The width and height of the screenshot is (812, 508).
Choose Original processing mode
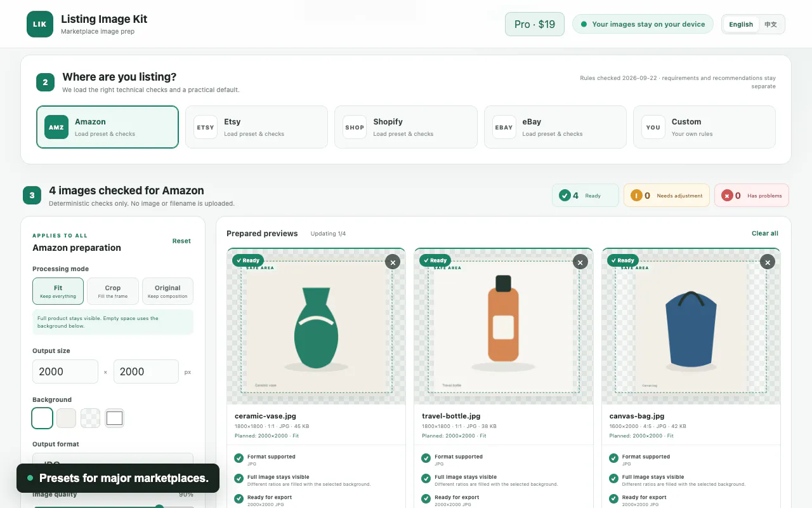click(167, 291)
